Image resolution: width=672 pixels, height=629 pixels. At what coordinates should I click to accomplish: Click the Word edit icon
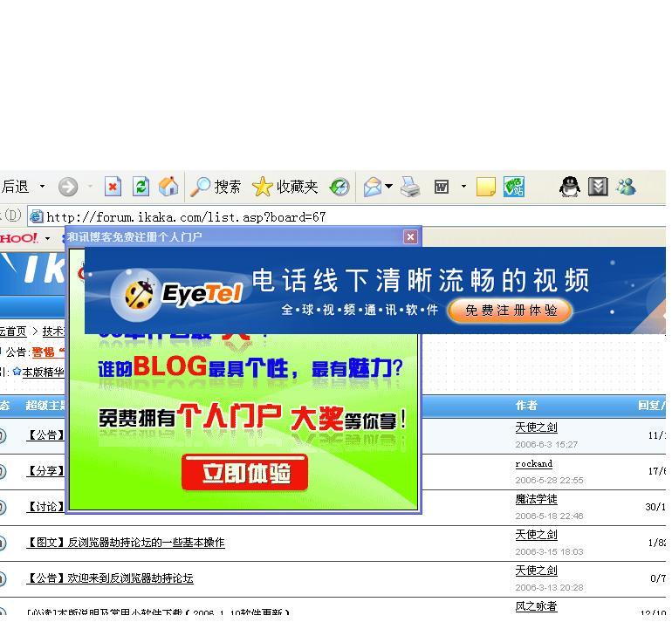pos(442,187)
